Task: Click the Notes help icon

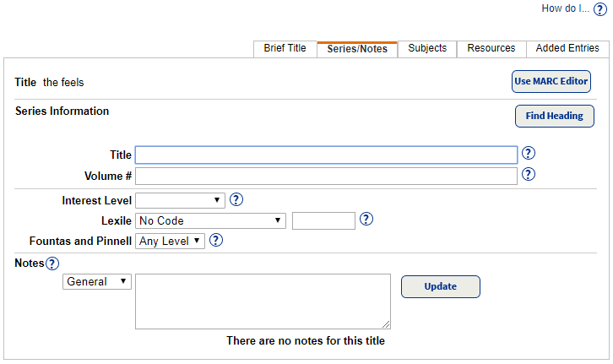Action: click(52, 263)
